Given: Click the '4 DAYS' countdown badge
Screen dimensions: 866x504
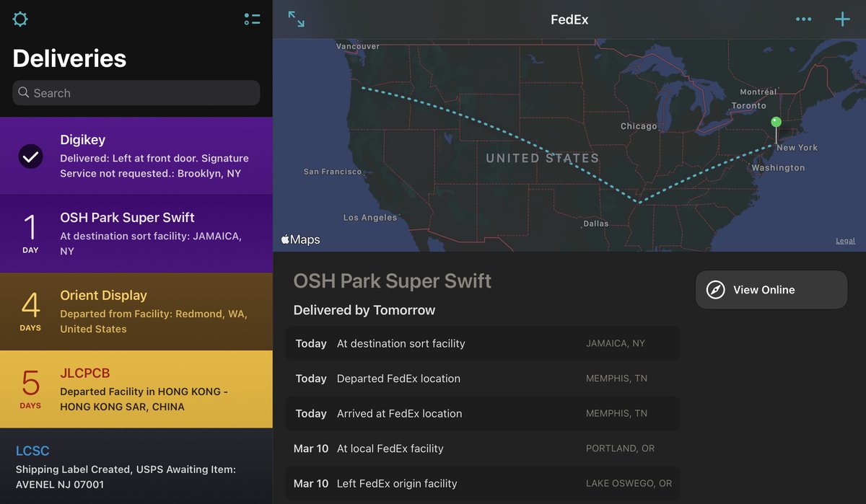Looking at the screenshot, I should [x=30, y=311].
